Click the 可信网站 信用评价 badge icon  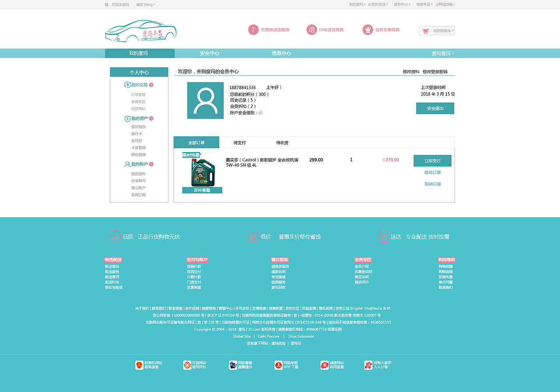pos(187,365)
